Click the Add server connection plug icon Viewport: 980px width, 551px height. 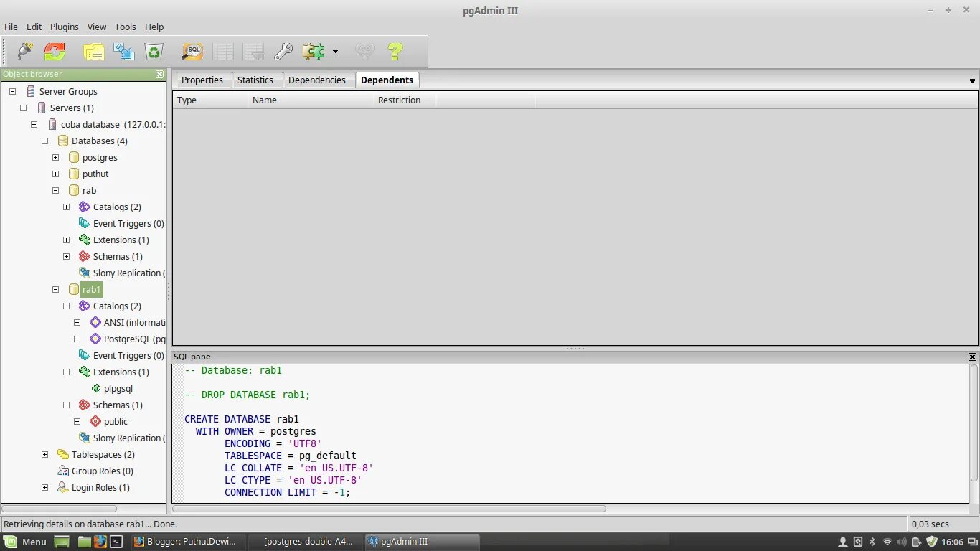25,52
